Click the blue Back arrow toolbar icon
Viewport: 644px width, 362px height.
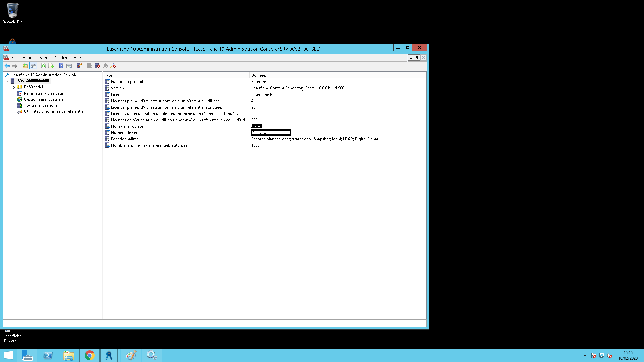(x=7, y=66)
